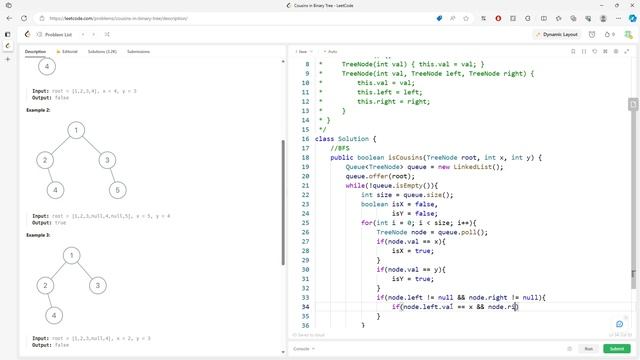The height and width of the screenshot is (360, 640).
Task: Click the editor bookmark icon
Action: (x=573, y=51)
